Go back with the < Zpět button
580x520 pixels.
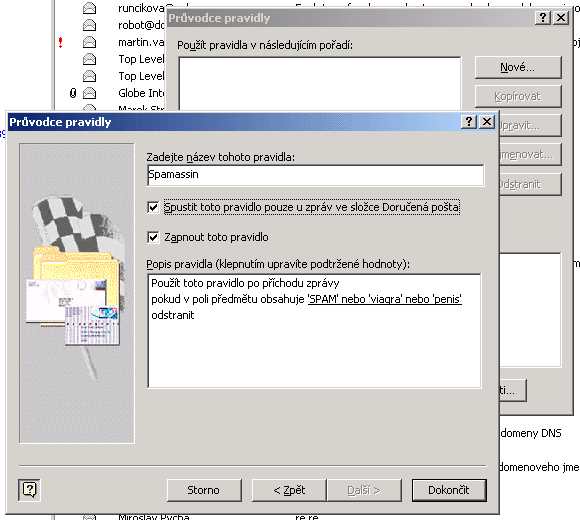pos(289,490)
